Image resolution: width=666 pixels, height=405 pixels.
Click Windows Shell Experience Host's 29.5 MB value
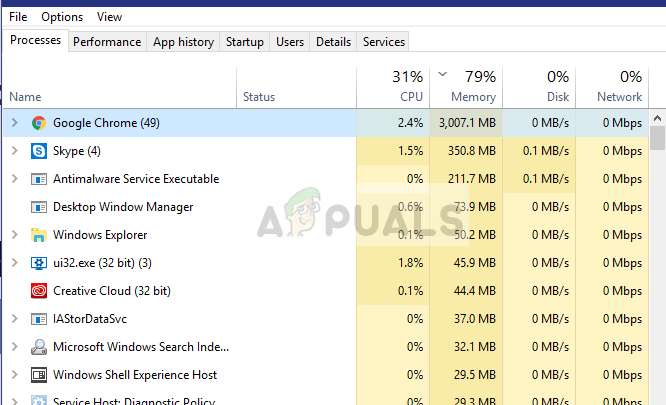(475, 375)
